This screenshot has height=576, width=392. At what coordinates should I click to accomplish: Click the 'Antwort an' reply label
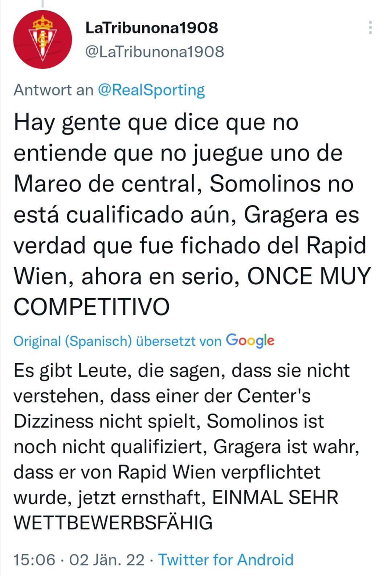tap(53, 90)
